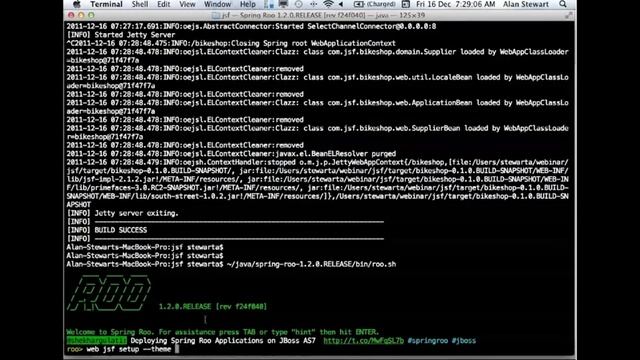Open the Apple menu
The width and height of the screenshot is (640, 360).
(77, 4)
